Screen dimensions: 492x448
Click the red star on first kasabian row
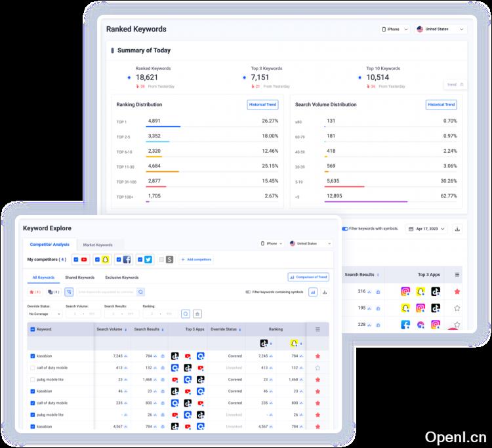pyautogui.click(x=318, y=356)
